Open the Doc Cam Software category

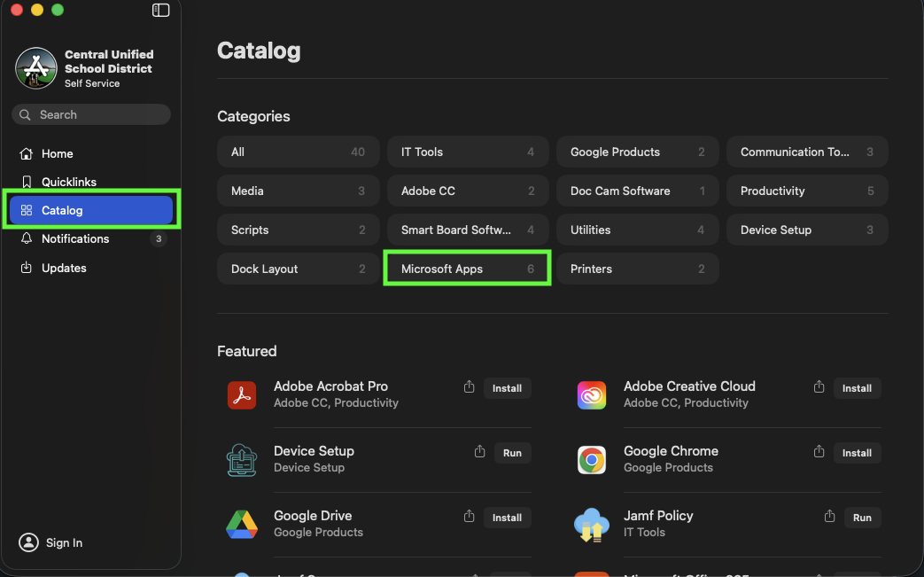638,191
